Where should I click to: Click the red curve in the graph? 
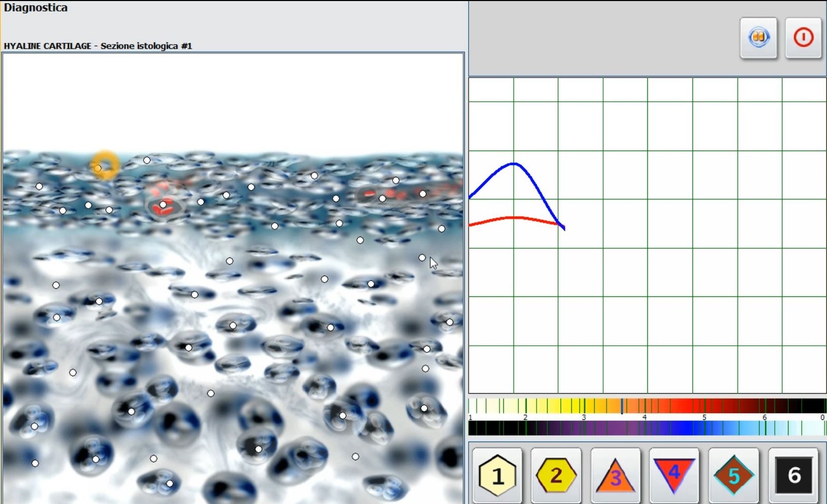514,218
